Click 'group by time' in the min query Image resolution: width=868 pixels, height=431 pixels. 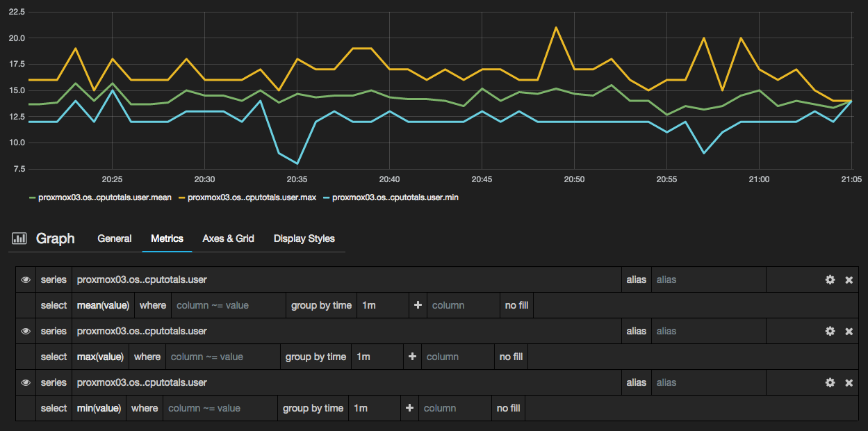313,408
